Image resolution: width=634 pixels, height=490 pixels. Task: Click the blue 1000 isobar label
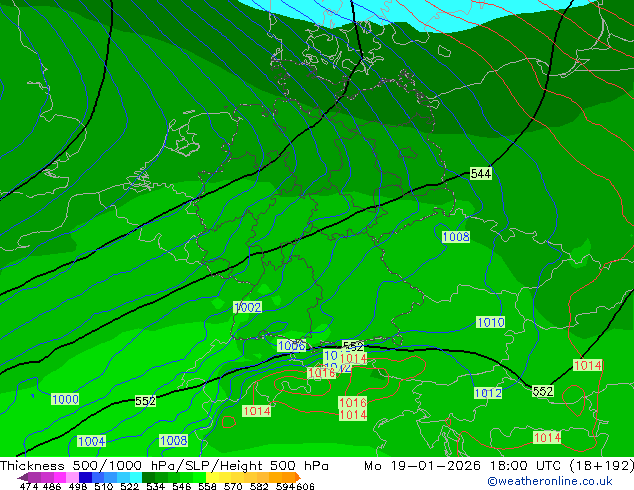click(x=65, y=399)
